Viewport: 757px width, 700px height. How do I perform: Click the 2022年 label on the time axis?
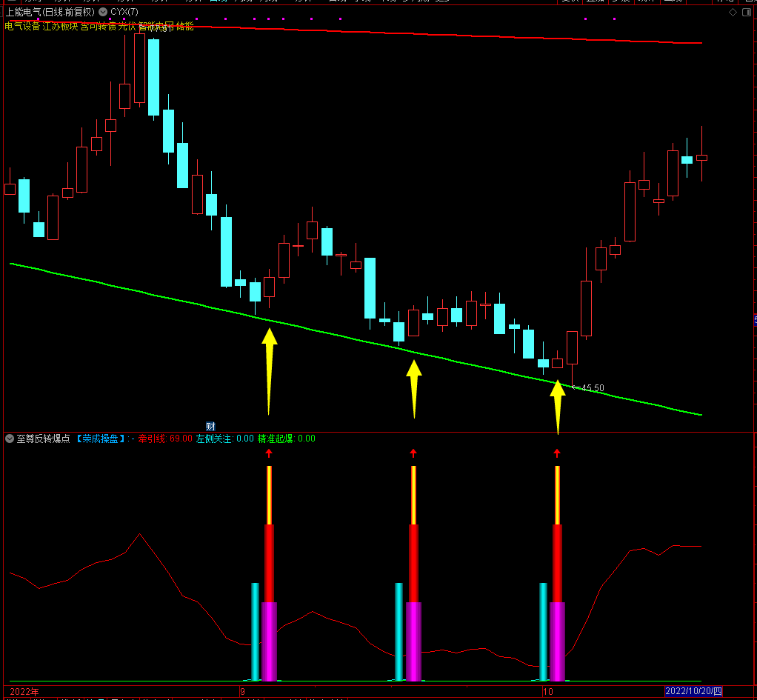24,691
